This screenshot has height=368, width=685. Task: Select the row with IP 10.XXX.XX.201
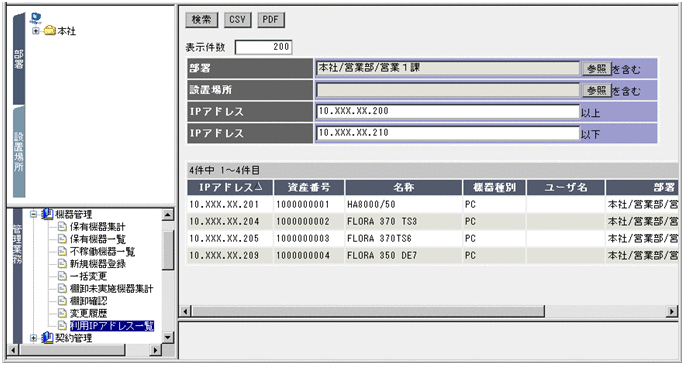pyautogui.click(x=432, y=205)
